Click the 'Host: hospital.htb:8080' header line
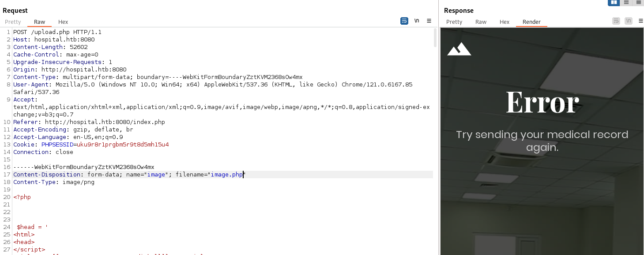Image resolution: width=644 pixels, height=255 pixels. point(54,40)
